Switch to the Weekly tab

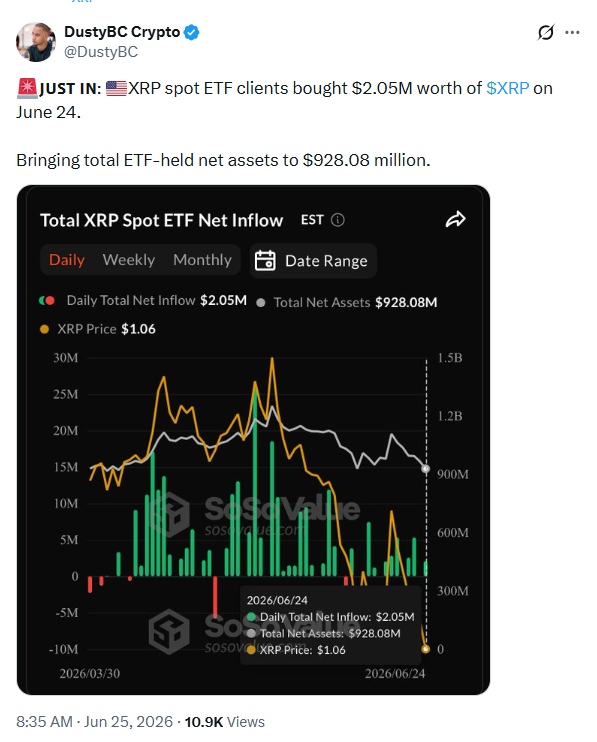[x=129, y=260]
